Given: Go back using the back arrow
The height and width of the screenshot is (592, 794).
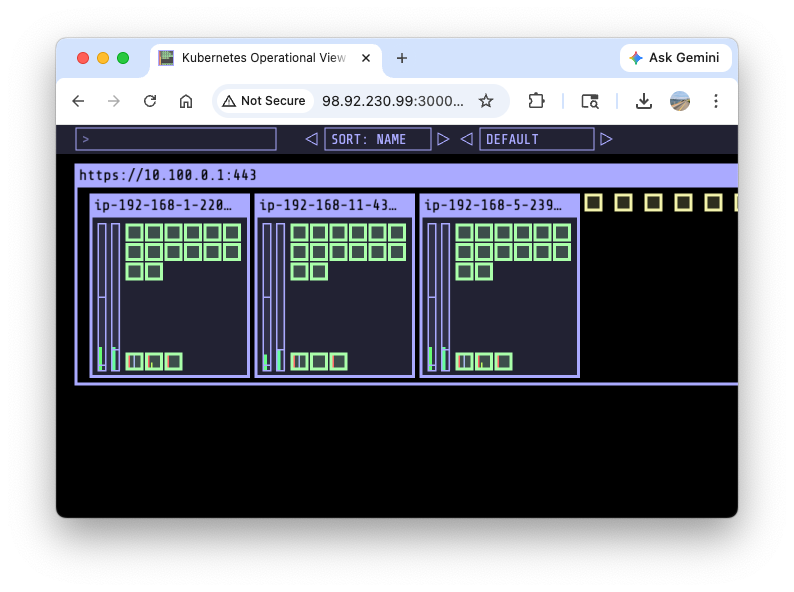Looking at the screenshot, I should pos(78,101).
